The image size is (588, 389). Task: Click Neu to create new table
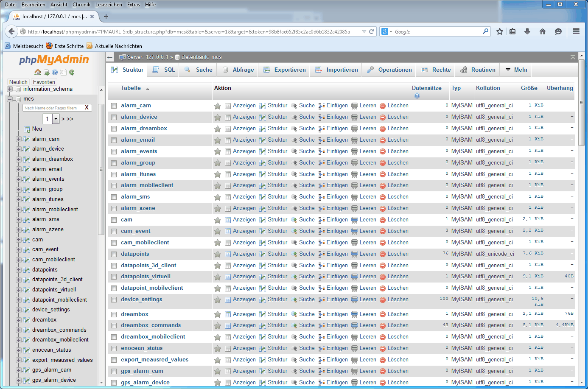click(x=37, y=129)
